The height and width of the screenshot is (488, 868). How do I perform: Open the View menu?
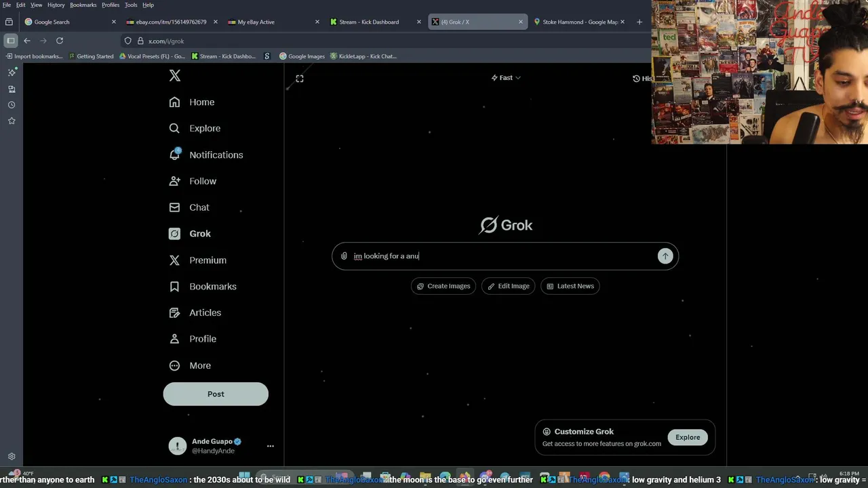37,5
